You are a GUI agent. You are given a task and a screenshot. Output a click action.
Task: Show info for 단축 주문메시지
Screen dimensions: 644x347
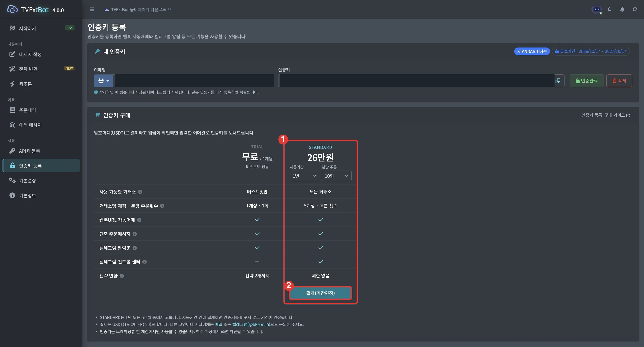pyautogui.click(x=134, y=234)
